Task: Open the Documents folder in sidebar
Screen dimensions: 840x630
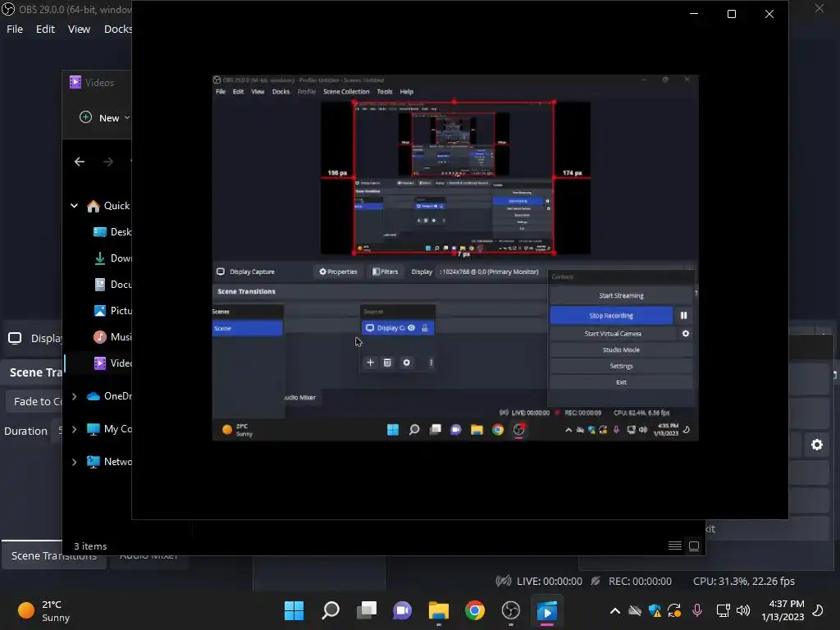Action: click(112, 285)
